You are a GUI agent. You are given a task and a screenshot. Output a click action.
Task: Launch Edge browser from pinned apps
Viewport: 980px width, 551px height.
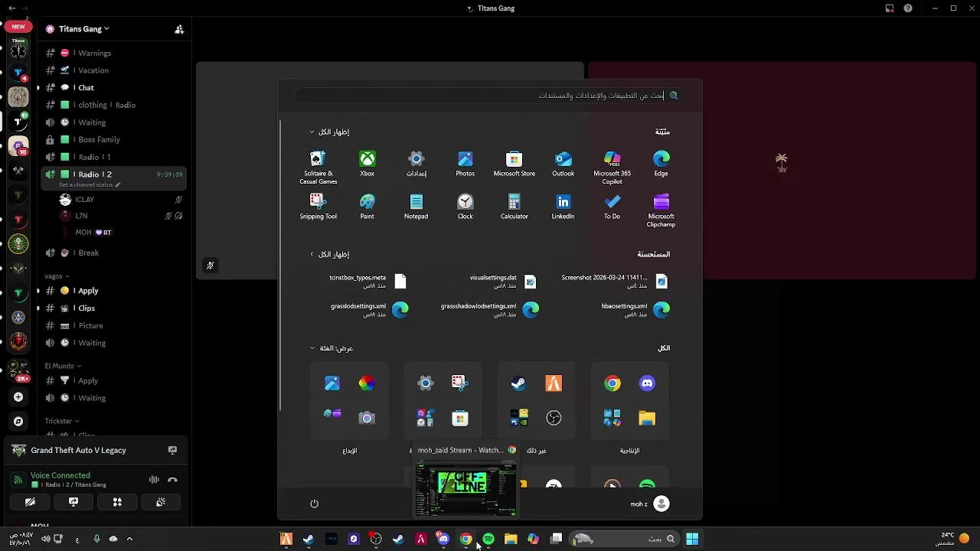661,164
